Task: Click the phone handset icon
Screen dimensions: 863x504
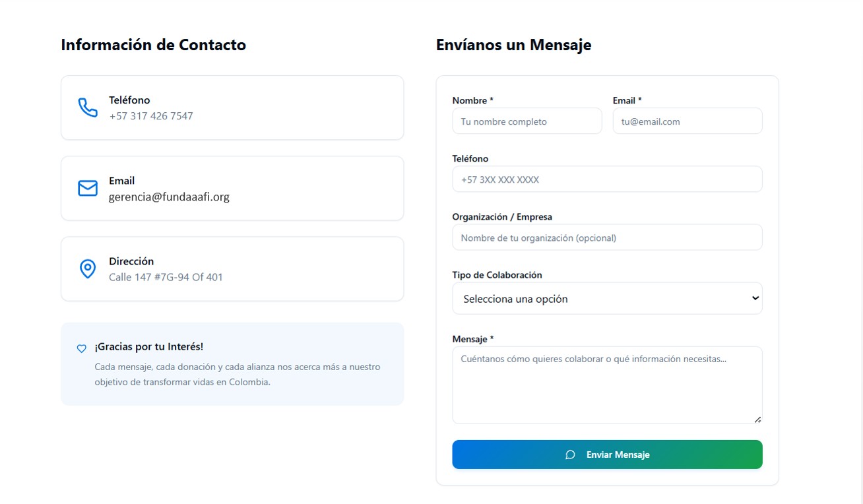Action: tap(88, 108)
